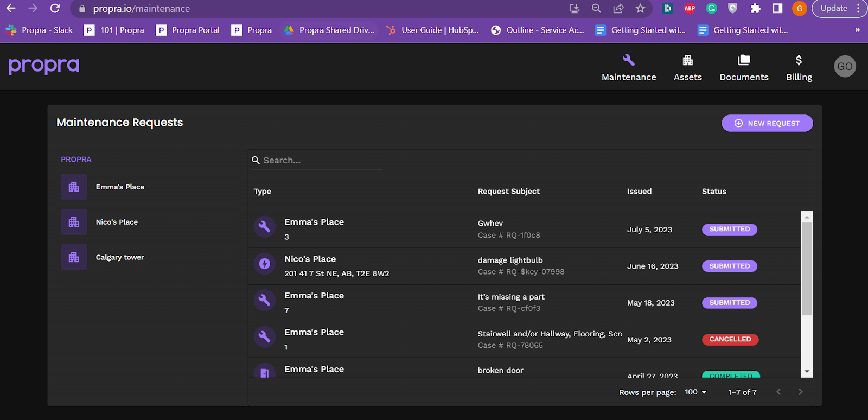Screen dimensions: 868x420
Task: Open the User Guide HubSpot bookmark
Action: [432, 30]
